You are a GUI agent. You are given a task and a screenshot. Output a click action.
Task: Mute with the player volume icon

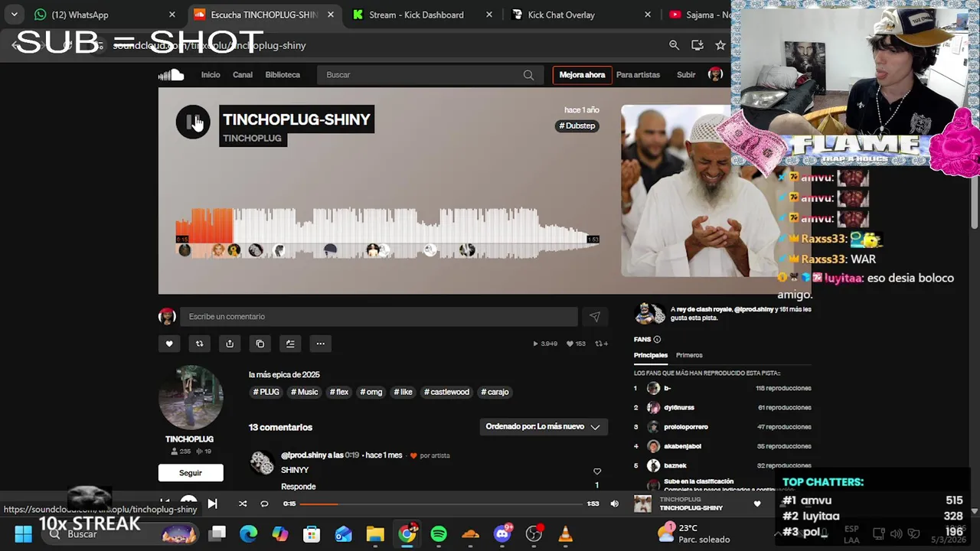tap(614, 504)
